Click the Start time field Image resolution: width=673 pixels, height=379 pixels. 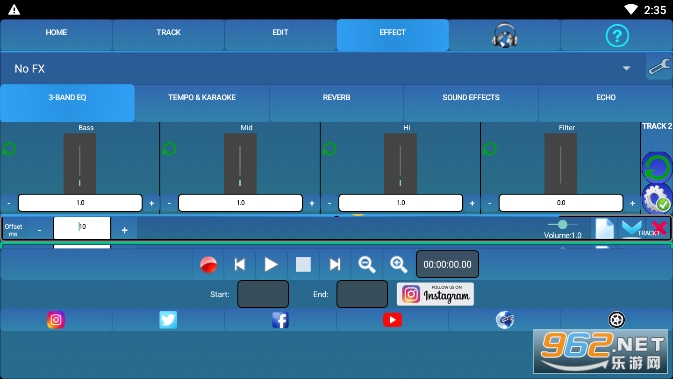click(263, 294)
